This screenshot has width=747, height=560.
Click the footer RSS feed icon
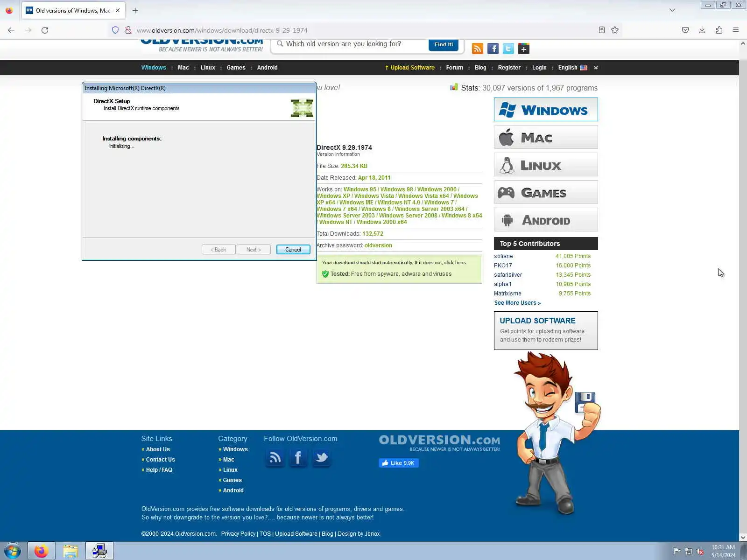click(x=275, y=457)
